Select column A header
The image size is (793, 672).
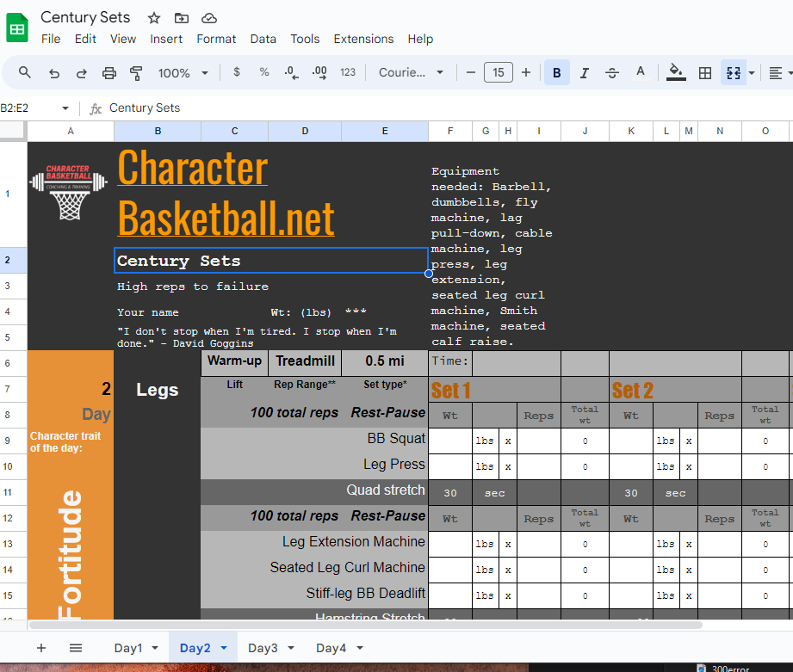(x=71, y=132)
